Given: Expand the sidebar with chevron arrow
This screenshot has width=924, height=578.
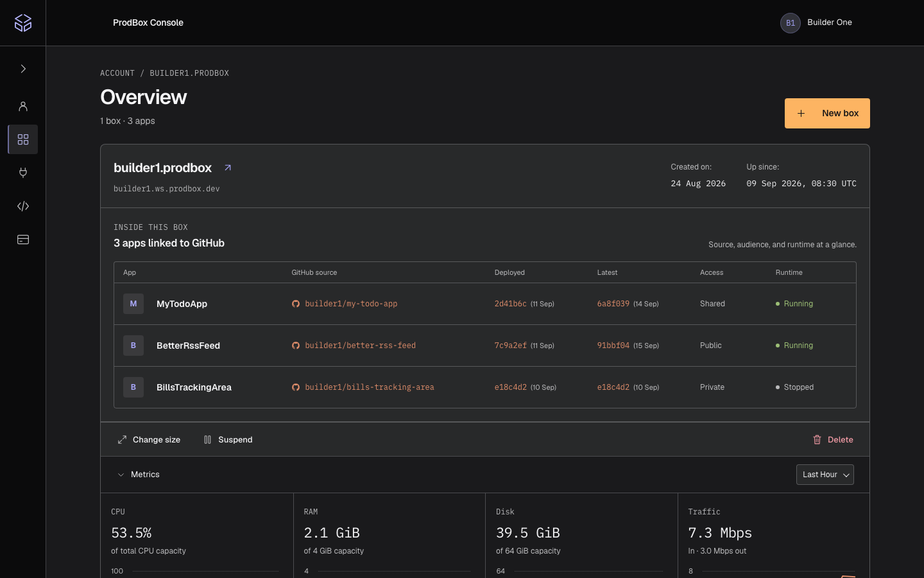Looking at the screenshot, I should 23,69.
